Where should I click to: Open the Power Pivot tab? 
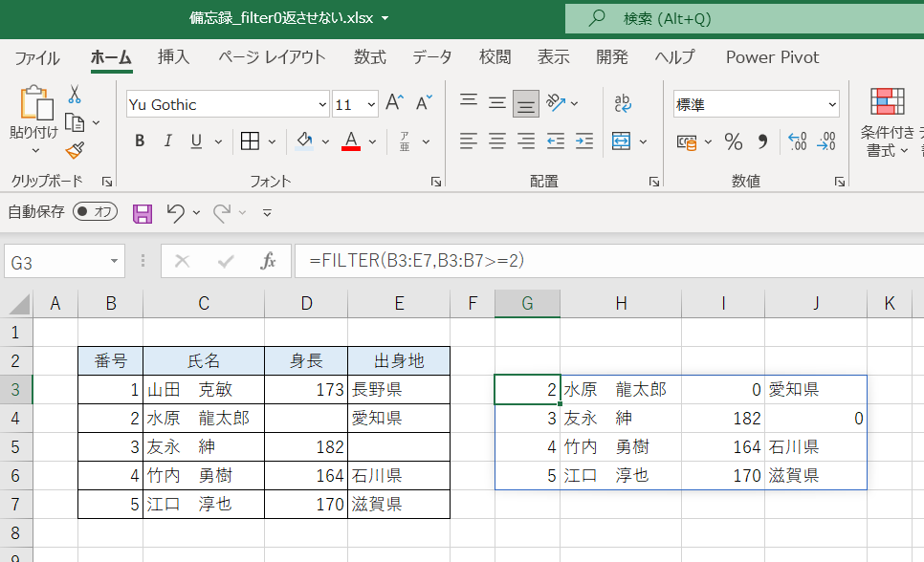point(772,57)
